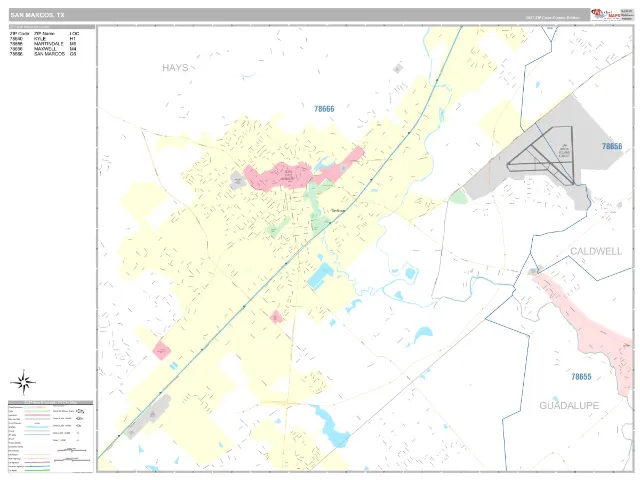Click the small pink square near the interstate at the map's southwest

(x=162, y=350)
